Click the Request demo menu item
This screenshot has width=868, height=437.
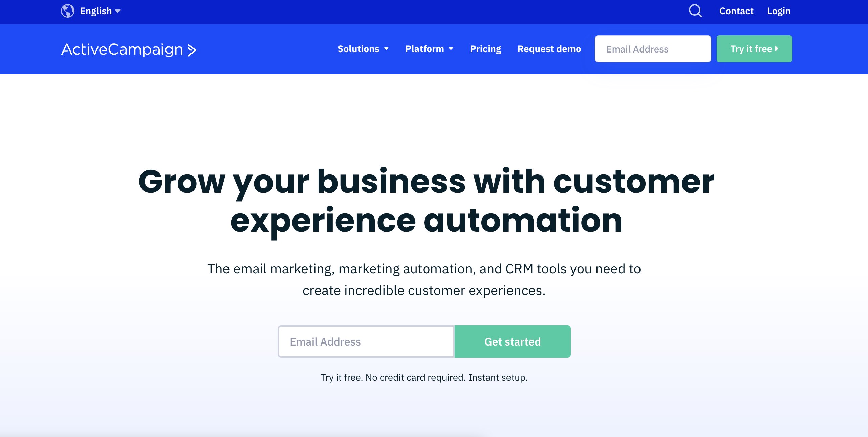(549, 48)
